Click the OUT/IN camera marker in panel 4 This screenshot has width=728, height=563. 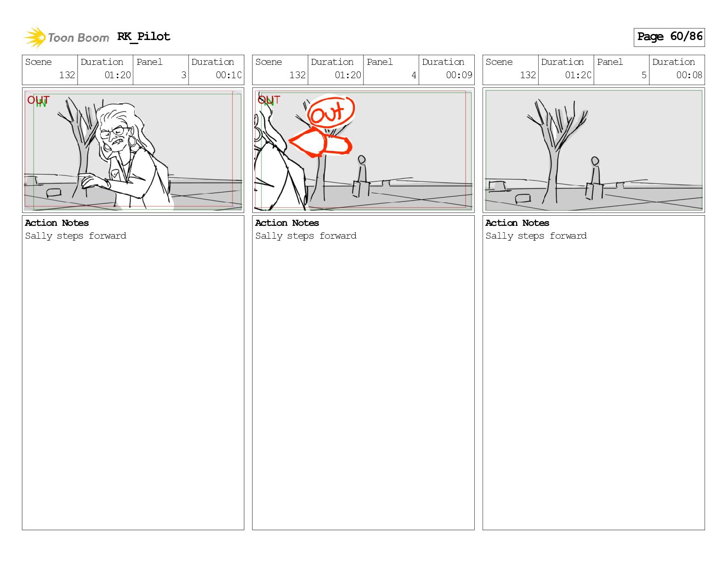[x=269, y=100]
